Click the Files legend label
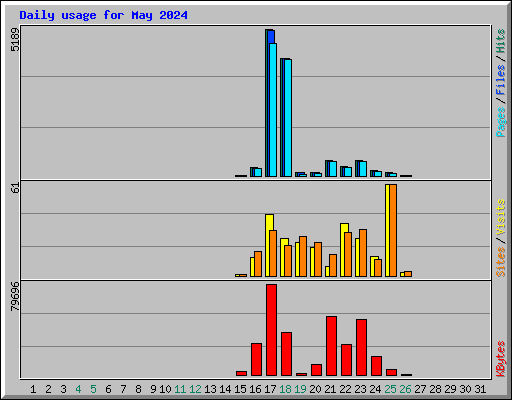The image size is (512, 400). tap(501, 80)
